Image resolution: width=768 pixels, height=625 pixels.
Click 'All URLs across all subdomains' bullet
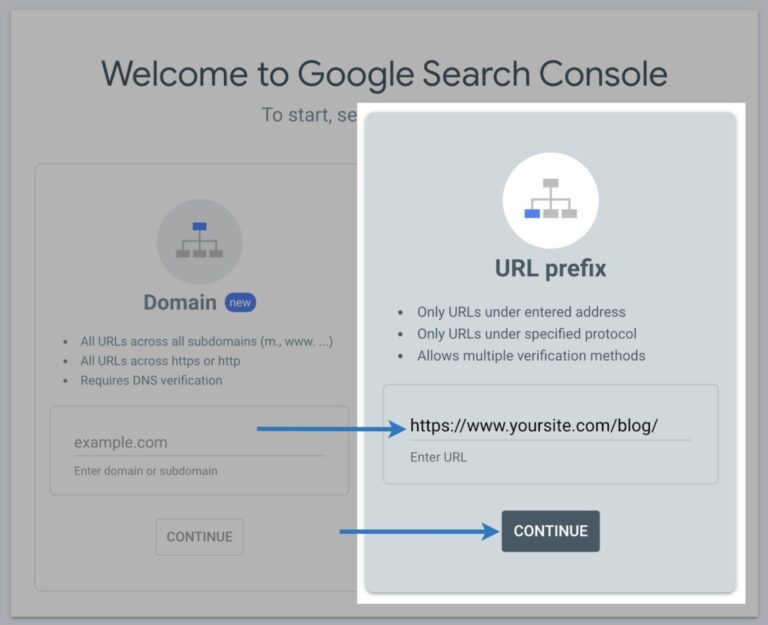pos(206,342)
